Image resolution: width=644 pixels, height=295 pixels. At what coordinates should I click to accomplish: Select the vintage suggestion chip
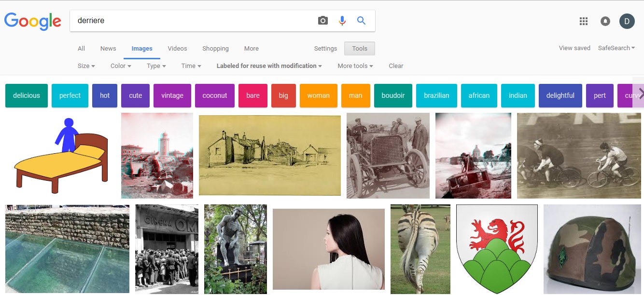pos(172,95)
